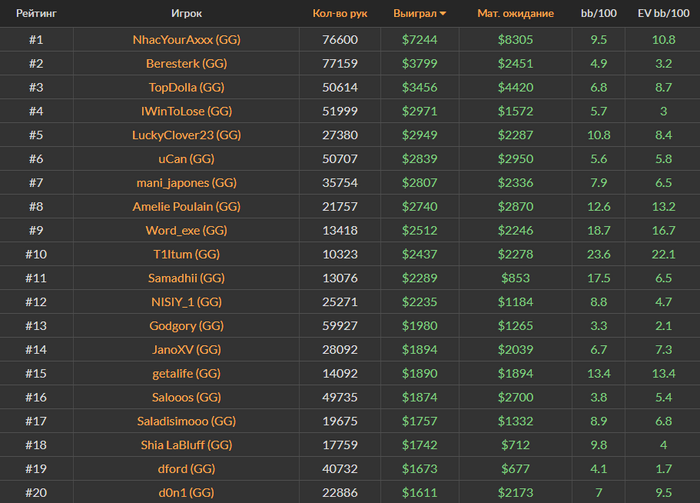The height and width of the screenshot is (503, 700).
Task: Click Word_exe (GG) player name
Action: pyautogui.click(x=186, y=231)
